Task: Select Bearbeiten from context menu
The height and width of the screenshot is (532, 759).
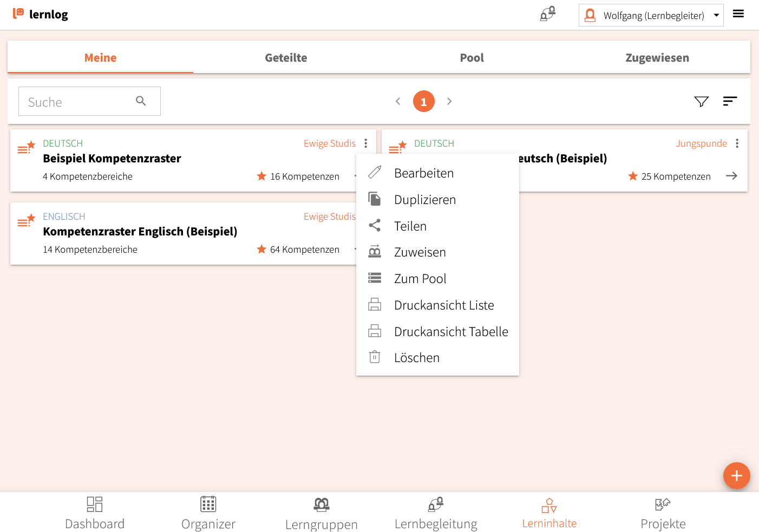Action: (x=423, y=173)
